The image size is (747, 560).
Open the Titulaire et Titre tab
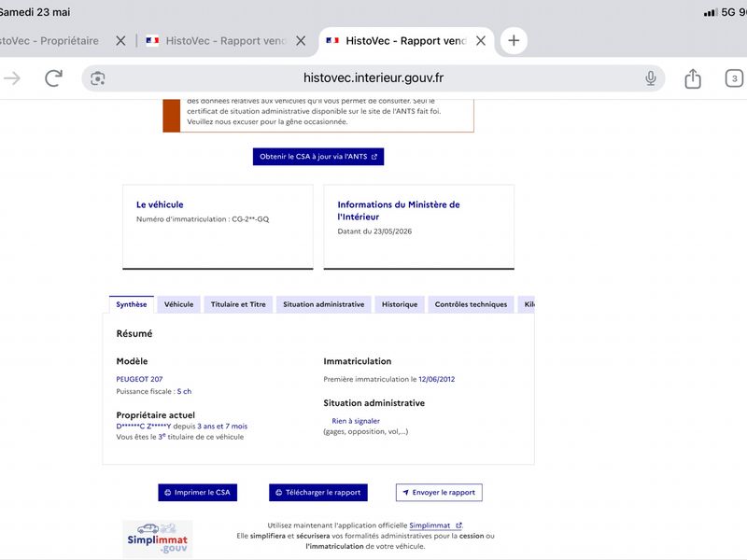pos(238,304)
